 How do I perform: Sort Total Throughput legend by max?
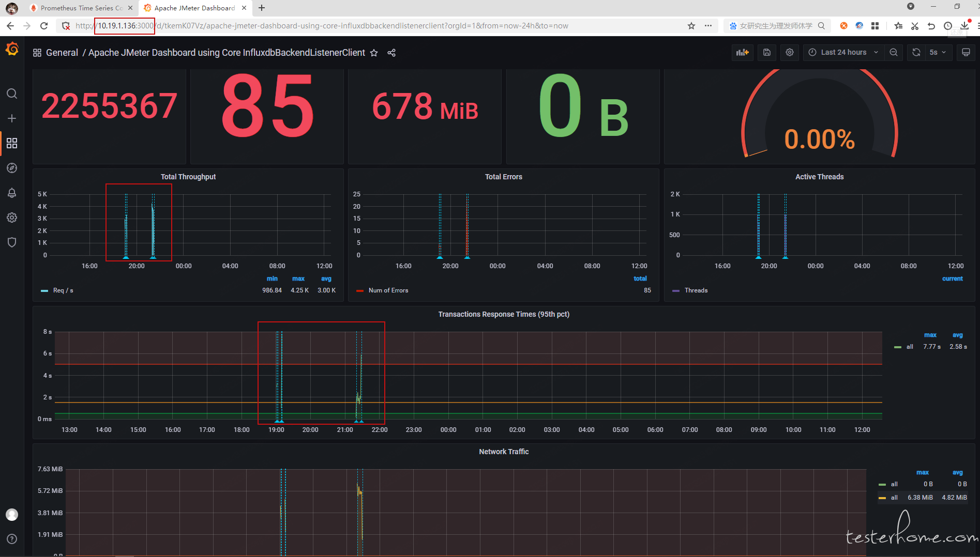tap(298, 278)
